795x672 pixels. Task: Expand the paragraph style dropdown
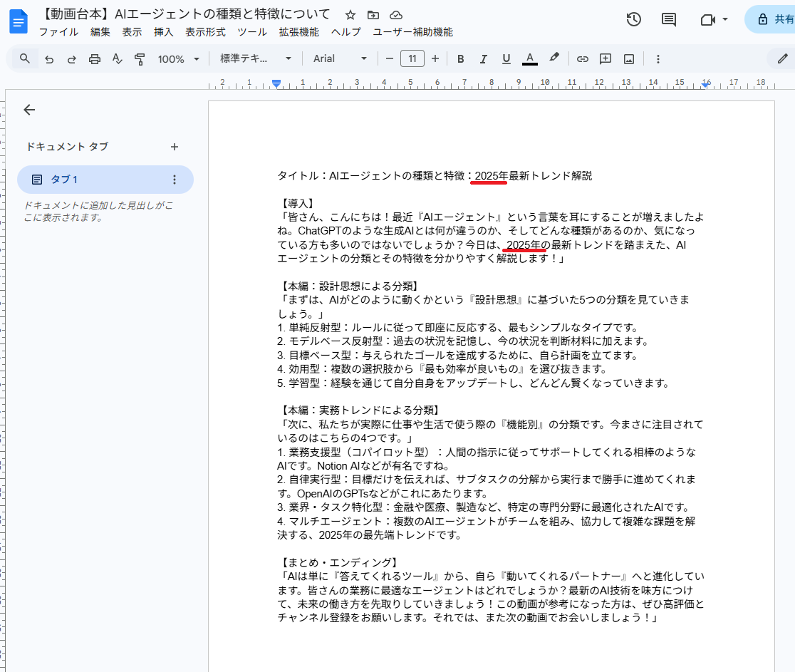tap(256, 59)
